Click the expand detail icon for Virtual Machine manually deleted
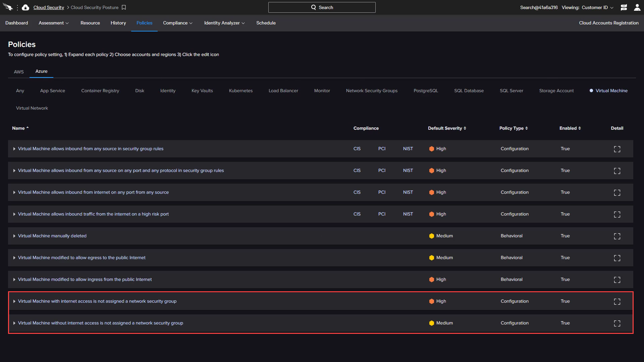Image resolution: width=644 pixels, height=362 pixels. click(x=617, y=236)
